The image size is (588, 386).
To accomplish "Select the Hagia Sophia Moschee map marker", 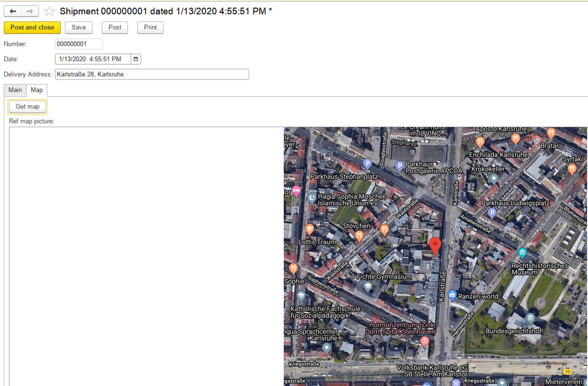I will (312, 198).
